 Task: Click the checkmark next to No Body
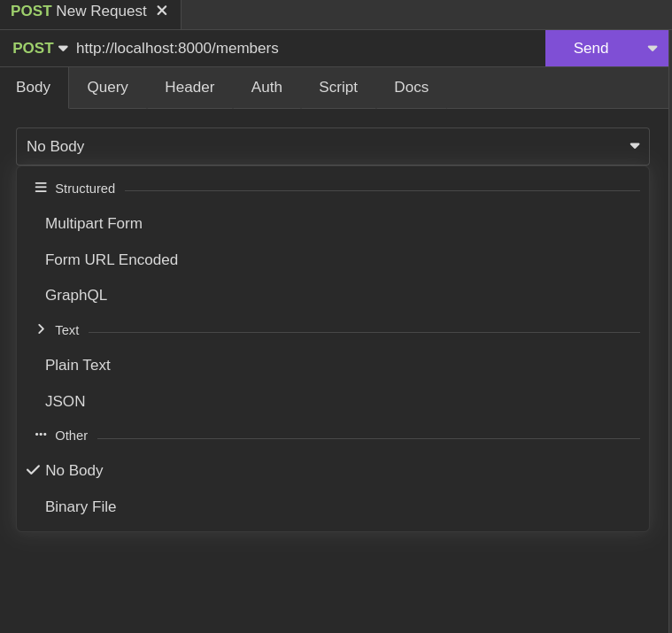(33, 470)
